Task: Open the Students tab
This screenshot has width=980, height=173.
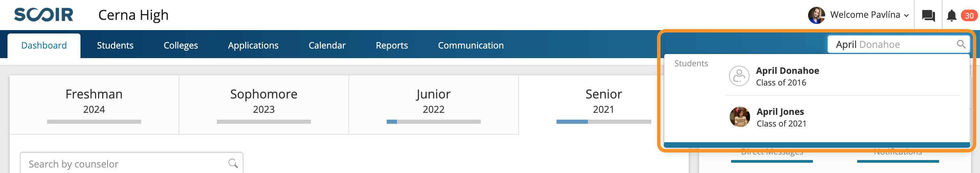Action: [x=115, y=45]
